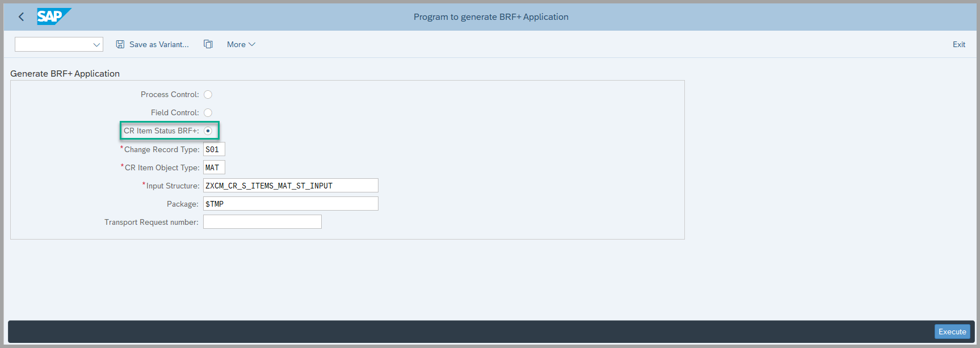Screen dimensions: 980x348
Task: Click the back arrow icon
Action: coord(22,17)
